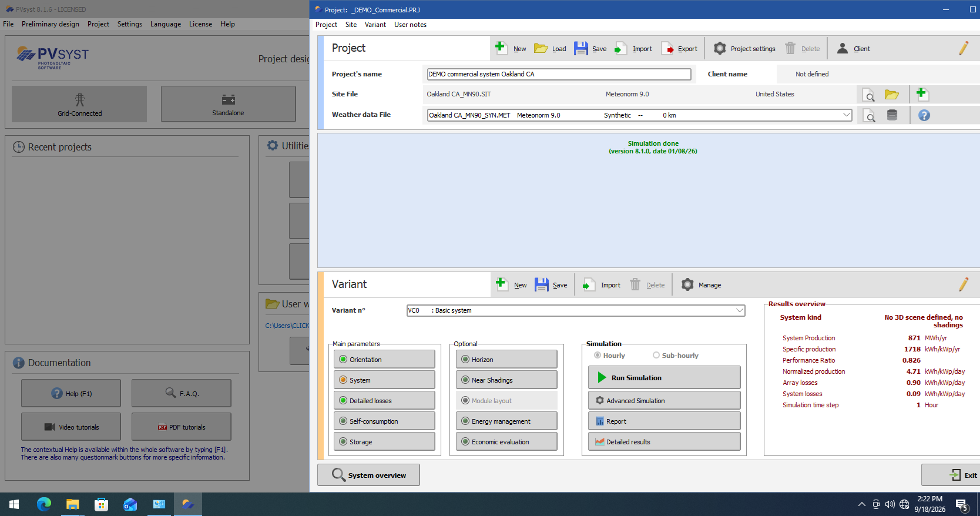Exit the project window
The width and height of the screenshot is (980, 516).
click(951, 475)
